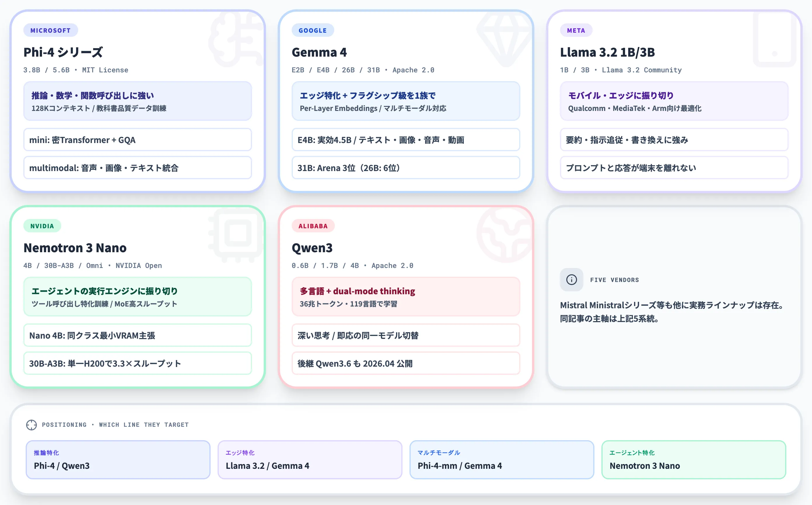Click the 多言語 + dual-mode thinking highlight box
The image size is (812, 505).
(406, 297)
